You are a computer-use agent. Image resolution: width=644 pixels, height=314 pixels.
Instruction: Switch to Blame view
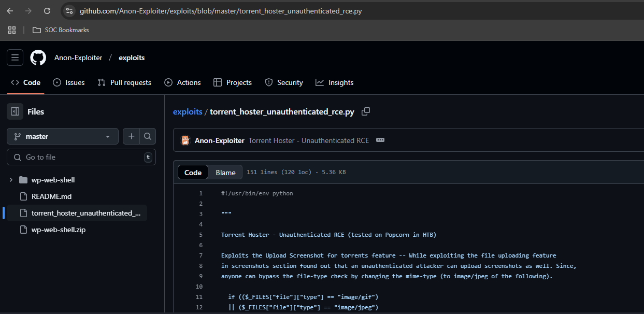(225, 173)
